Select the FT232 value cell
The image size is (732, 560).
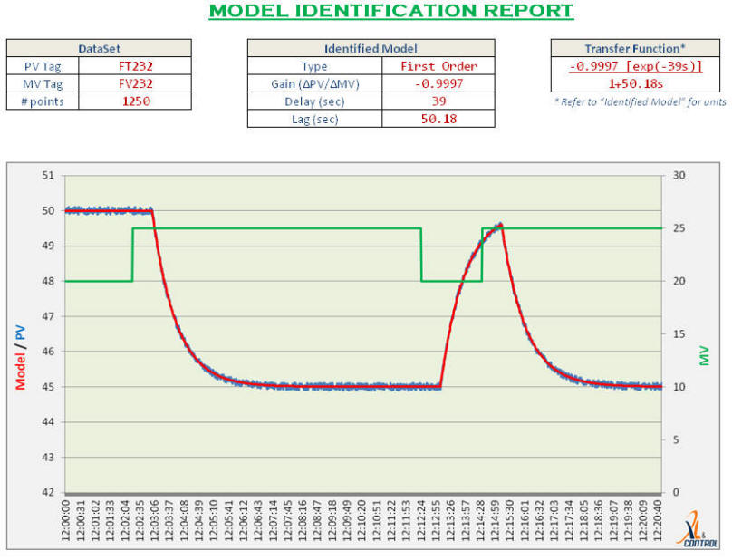[x=135, y=66]
